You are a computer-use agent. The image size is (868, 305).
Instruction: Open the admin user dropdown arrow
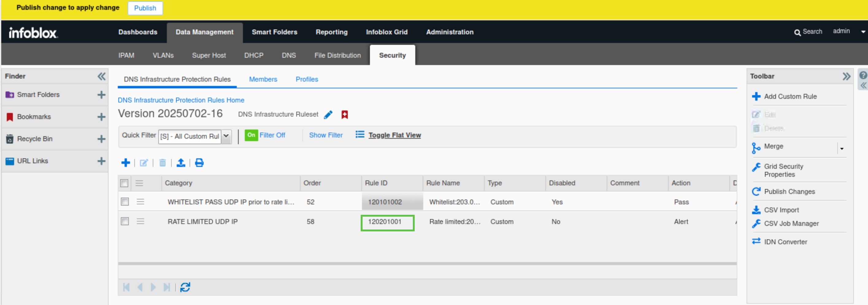863,32
